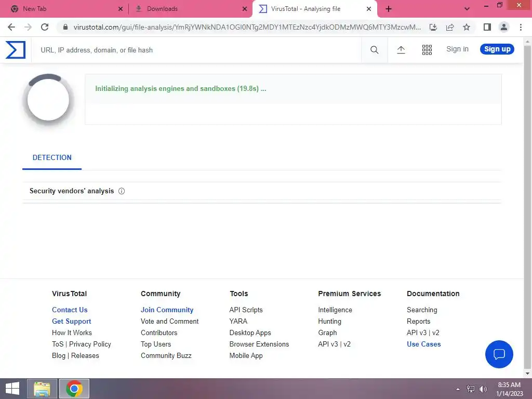The width and height of the screenshot is (532, 399).
Task: Open the chat bubble widget
Action: (x=499, y=354)
